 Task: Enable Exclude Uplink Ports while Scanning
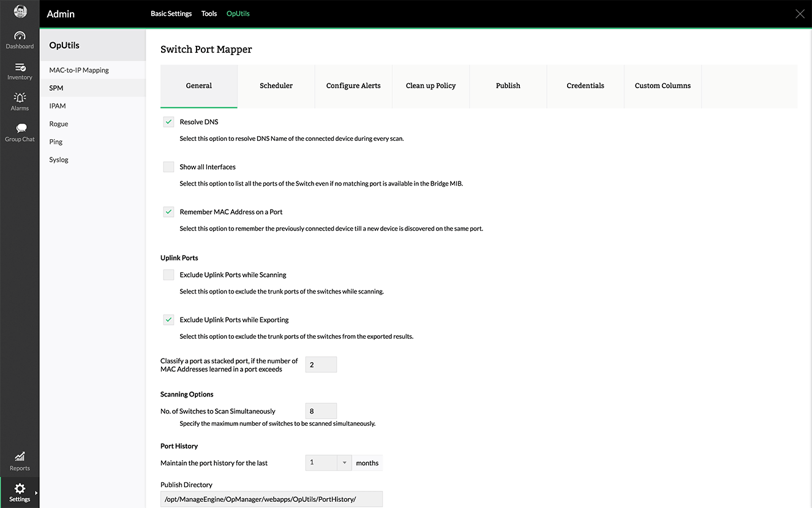168,275
